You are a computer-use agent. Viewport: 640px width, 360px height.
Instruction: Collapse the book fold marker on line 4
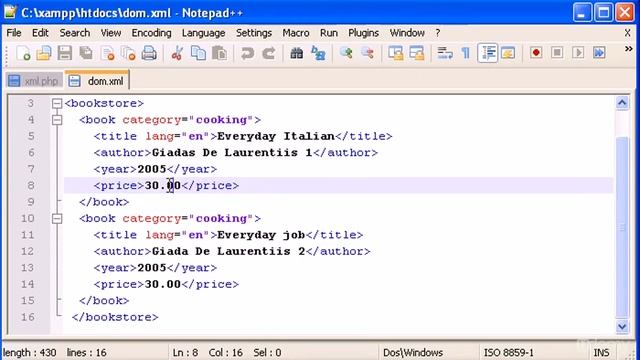[x=57, y=120]
